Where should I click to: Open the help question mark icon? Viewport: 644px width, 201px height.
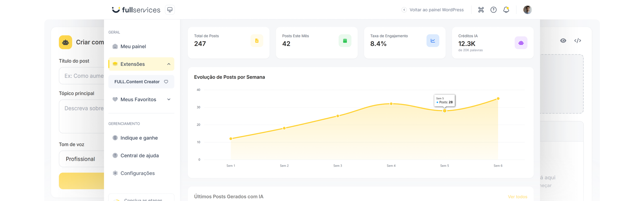(x=493, y=10)
